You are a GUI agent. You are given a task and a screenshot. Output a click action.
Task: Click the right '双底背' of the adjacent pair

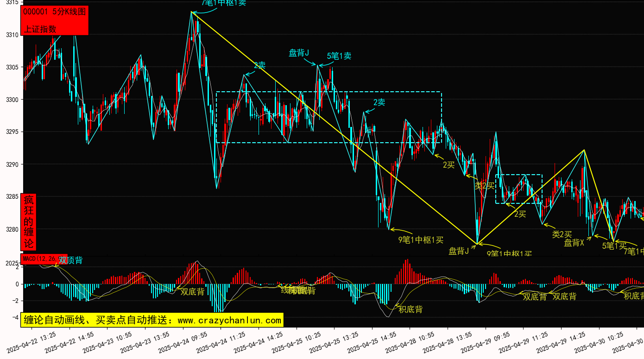(564, 296)
